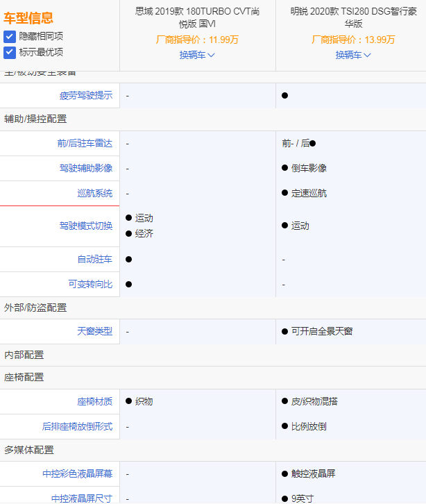This screenshot has height=504, width=426.
Task: Uncheck the 隐藏相同项 checkbox
Action: coord(10,37)
